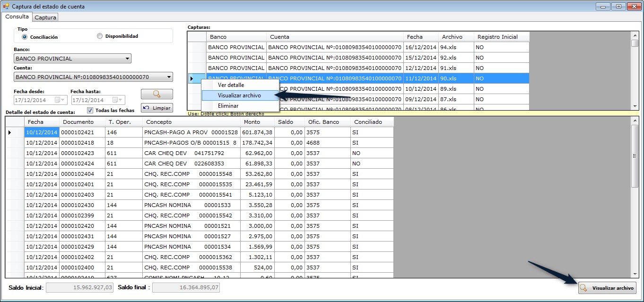Sort captures by Fecha column header

(x=421, y=37)
